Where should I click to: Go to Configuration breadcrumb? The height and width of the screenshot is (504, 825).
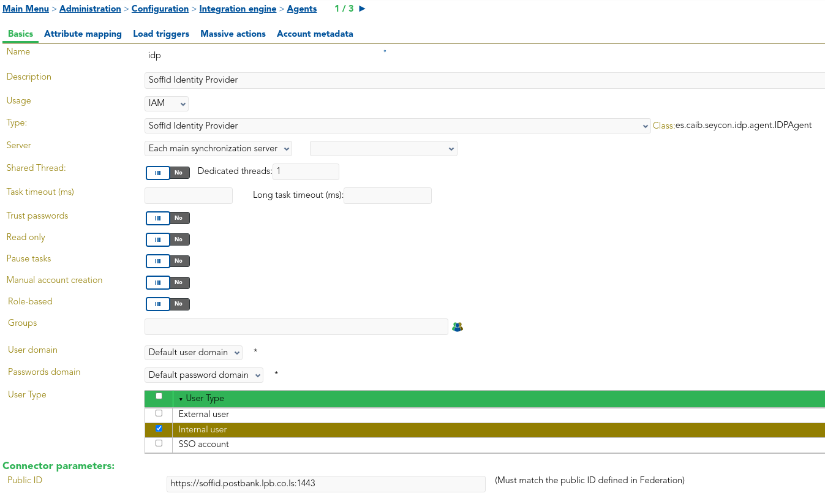[160, 9]
